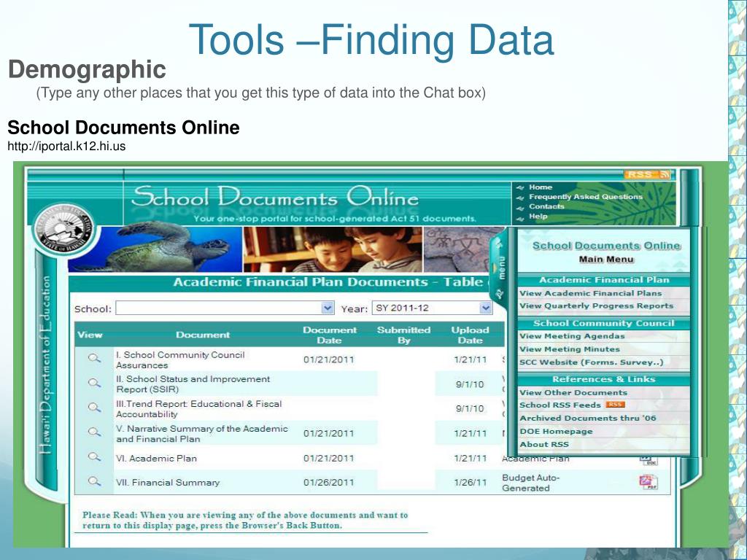Open the Financial Summary PDF icon
The height and width of the screenshot is (560, 747).
click(649, 482)
